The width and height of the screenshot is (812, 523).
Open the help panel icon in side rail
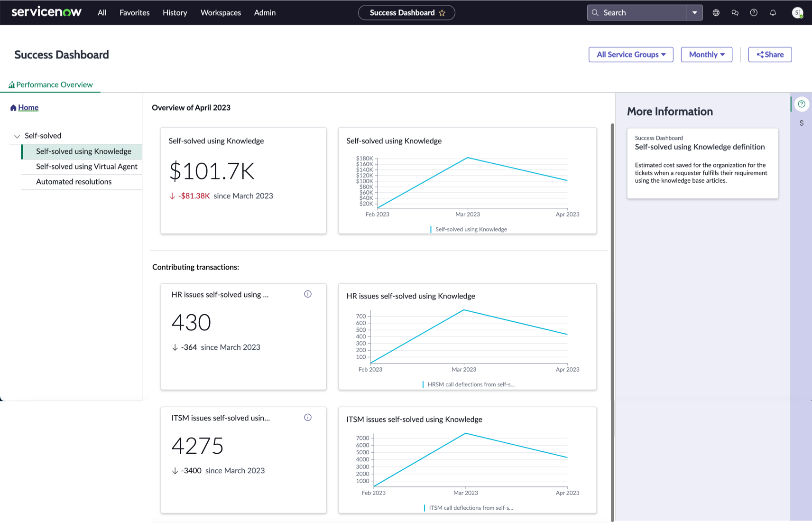(802, 104)
